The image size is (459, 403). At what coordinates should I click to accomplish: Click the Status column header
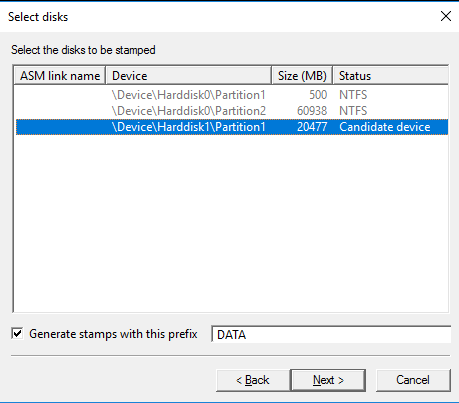pos(391,76)
